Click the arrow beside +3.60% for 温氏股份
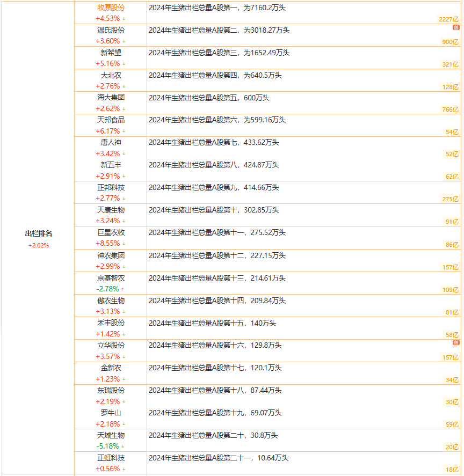464x476 pixels. tap(124, 41)
